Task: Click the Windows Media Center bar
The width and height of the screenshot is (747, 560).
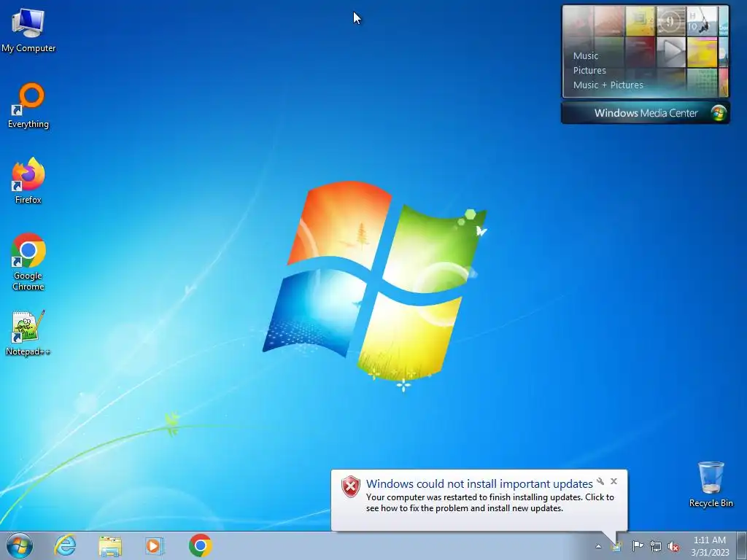Action: (x=646, y=113)
